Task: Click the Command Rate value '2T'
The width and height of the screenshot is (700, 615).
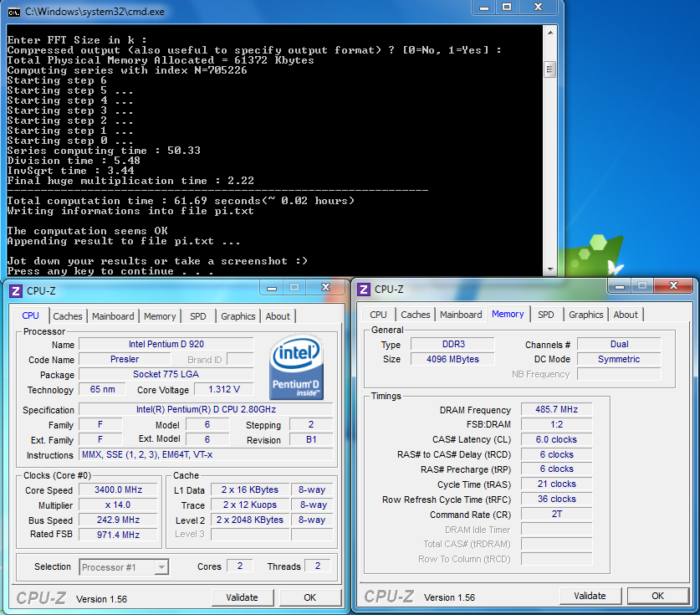Action: [557, 514]
